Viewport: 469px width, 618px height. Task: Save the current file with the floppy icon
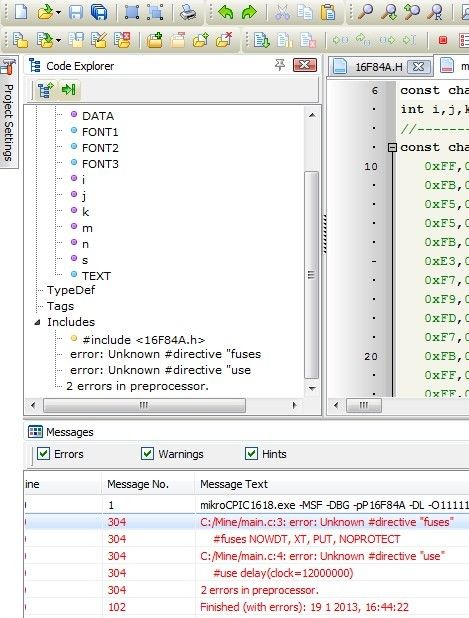(76, 13)
